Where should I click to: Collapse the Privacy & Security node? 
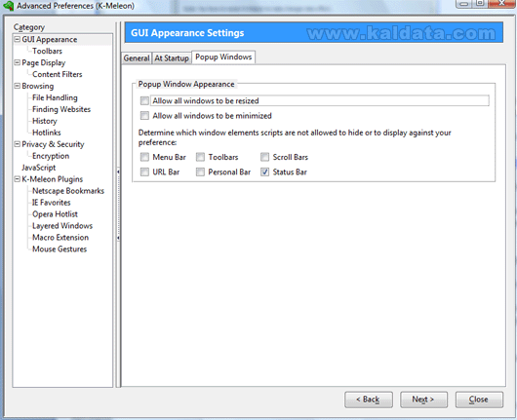click(18, 144)
